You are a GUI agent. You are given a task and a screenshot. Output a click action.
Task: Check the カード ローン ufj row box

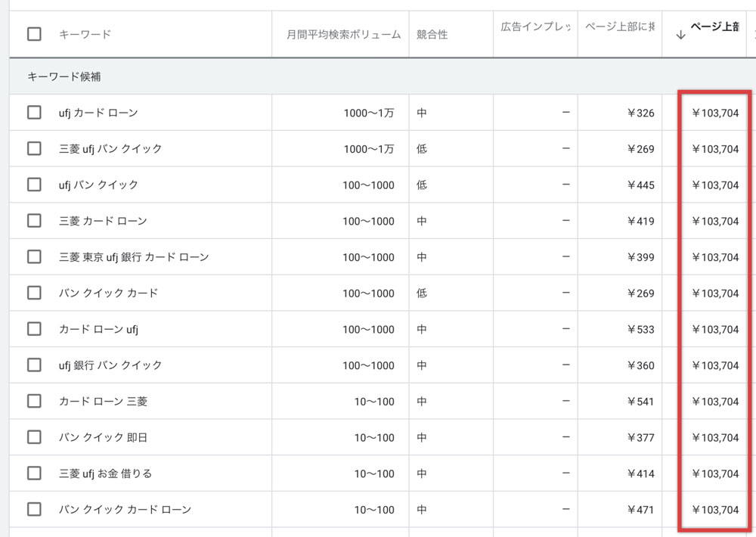pyautogui.click(x=34, y=329)
